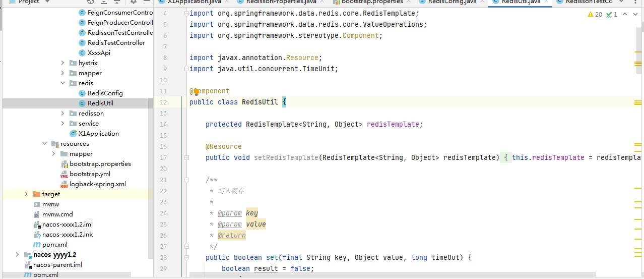The height and width of the screenshot is (279, 644).
Task: Expand the nacos-yyyy1.2 module
Action: (17, 255)
